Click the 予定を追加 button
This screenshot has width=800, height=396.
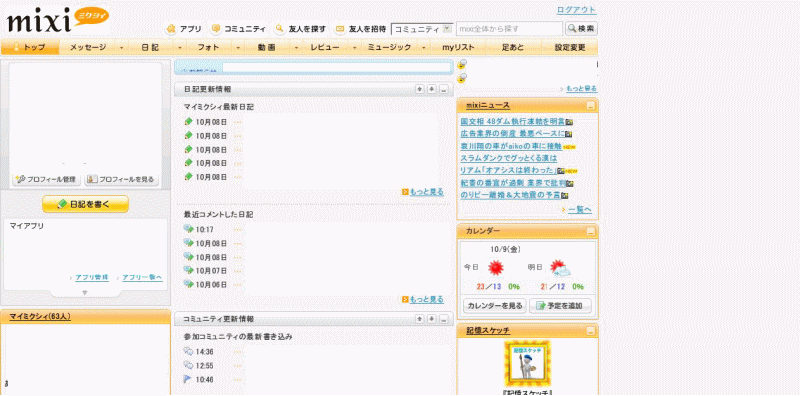[561, 306]
